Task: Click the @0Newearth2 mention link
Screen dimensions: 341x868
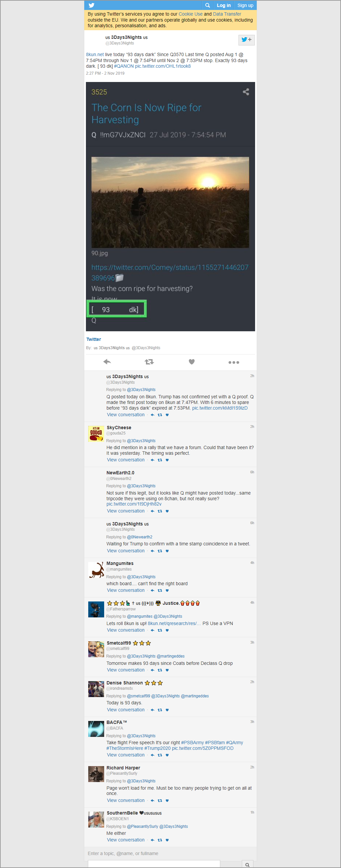Action: tap(140, 537)
